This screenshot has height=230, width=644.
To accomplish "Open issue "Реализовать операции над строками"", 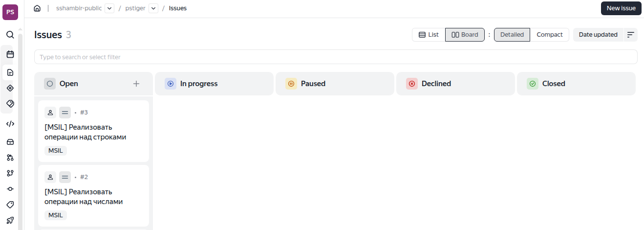I will (86, 132).
